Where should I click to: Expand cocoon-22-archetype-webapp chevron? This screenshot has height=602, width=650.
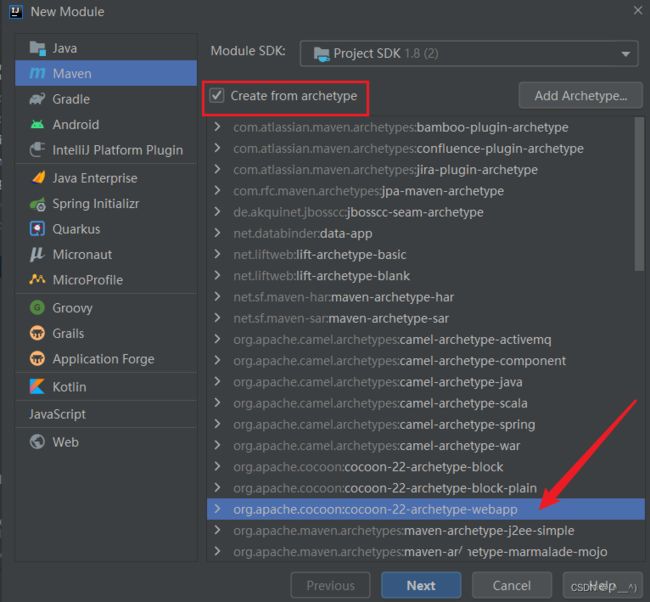(x=217, y=509)
